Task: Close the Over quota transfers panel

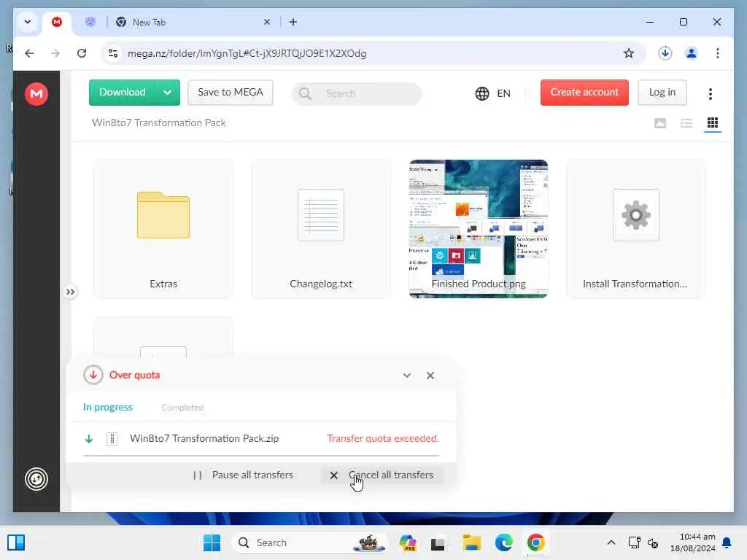Action: coord(430,376)
